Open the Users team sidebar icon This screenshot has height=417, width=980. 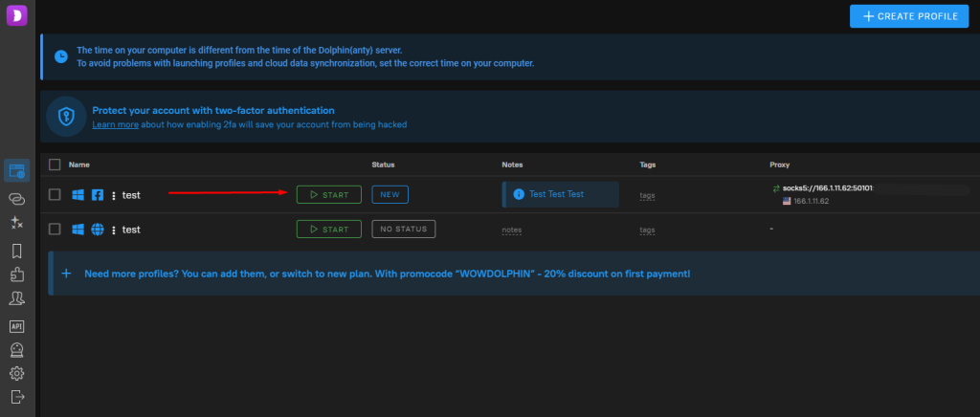click(17, 298)
